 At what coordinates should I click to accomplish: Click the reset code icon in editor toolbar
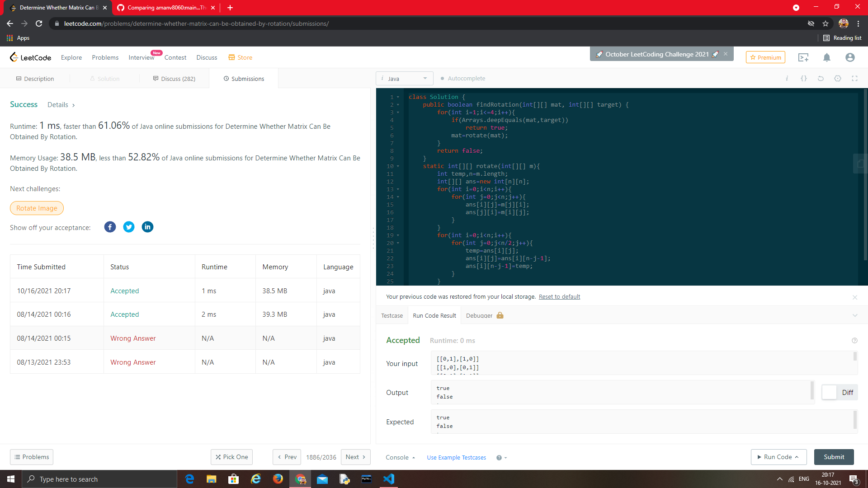[x=821, y=79]
